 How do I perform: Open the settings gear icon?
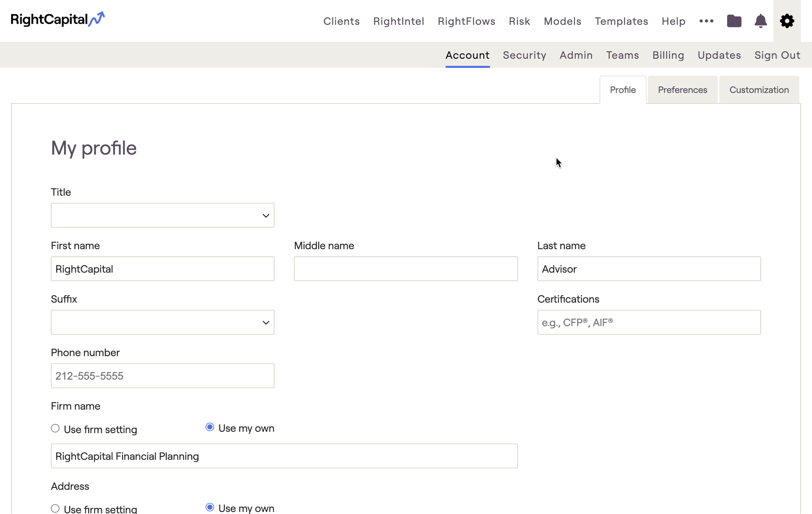(x=787, y=21)
